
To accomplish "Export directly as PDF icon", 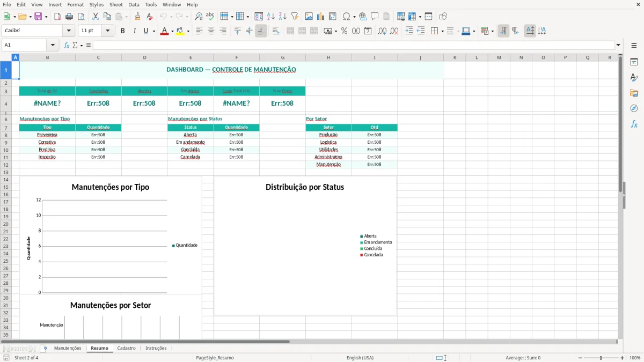I will 57,17.
